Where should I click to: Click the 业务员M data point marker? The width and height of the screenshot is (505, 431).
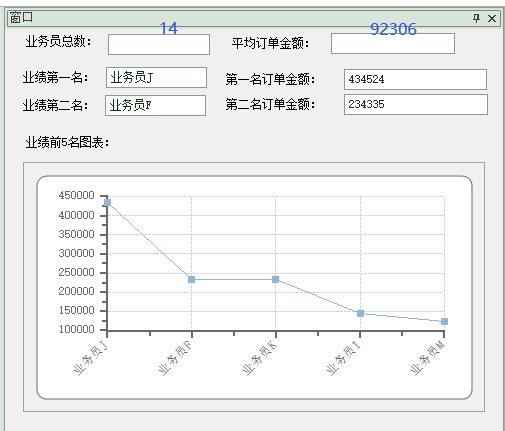coord(444,321)
